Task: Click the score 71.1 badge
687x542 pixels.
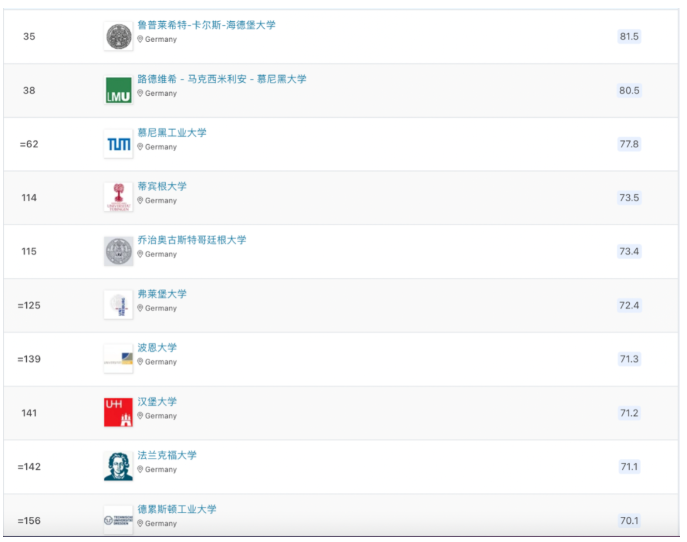Action: coord(629,466)
